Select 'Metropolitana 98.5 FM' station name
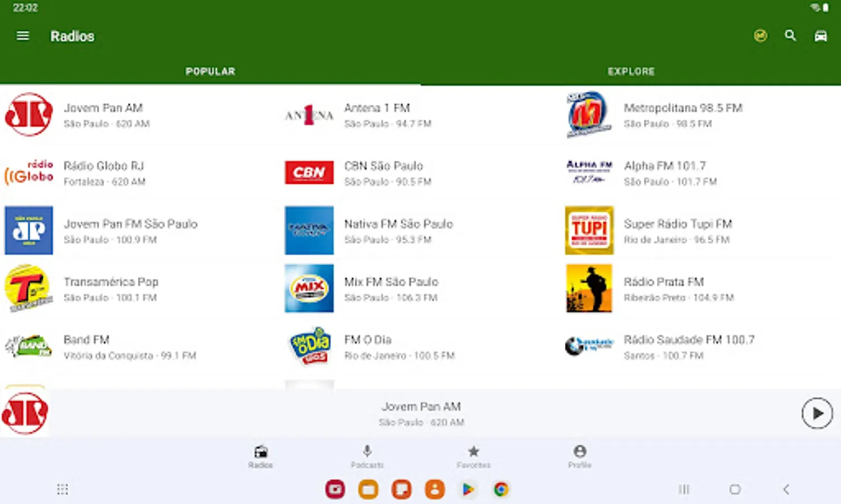Image resolution: width=841 pixels, height=504 pixels. [683, 108]
